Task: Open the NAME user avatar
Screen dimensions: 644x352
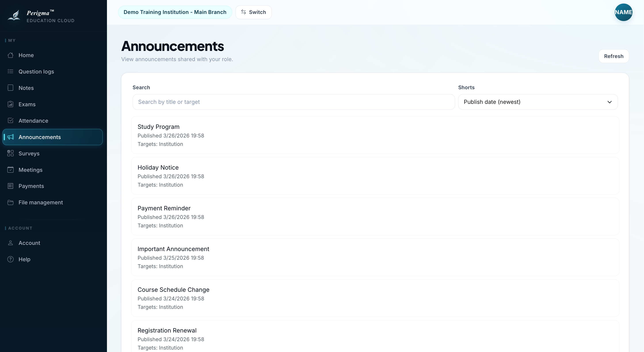Action: click(623, 12)
